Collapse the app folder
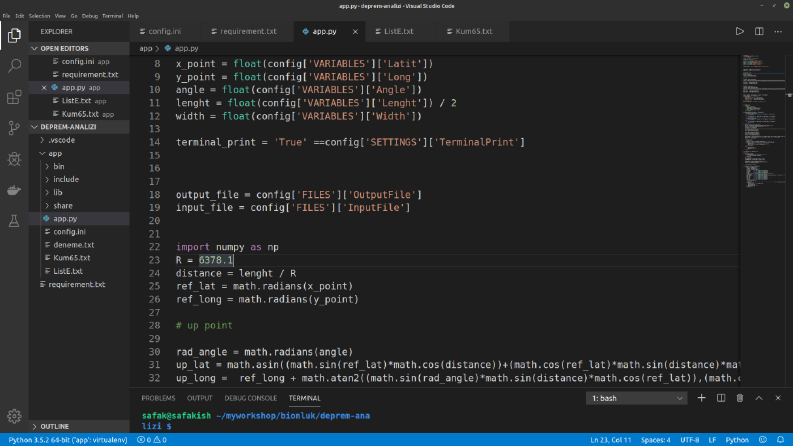 click(x=79, y=153)
